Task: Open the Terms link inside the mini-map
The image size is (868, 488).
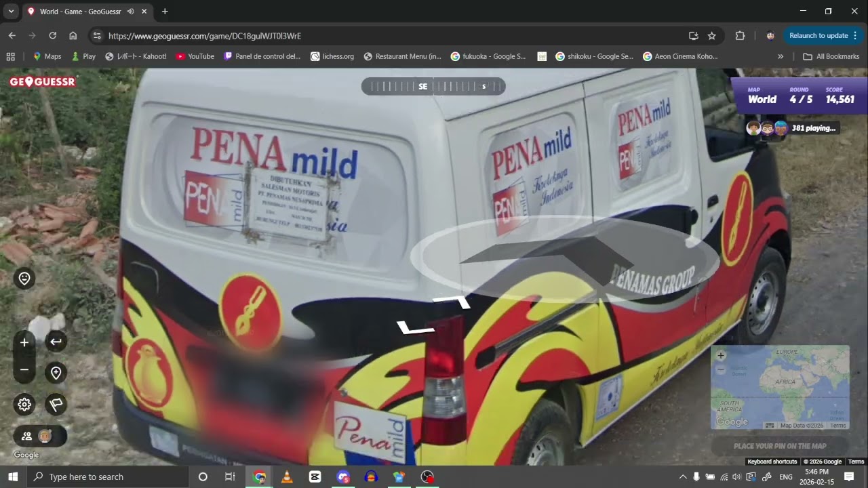Action: (838, 426)
